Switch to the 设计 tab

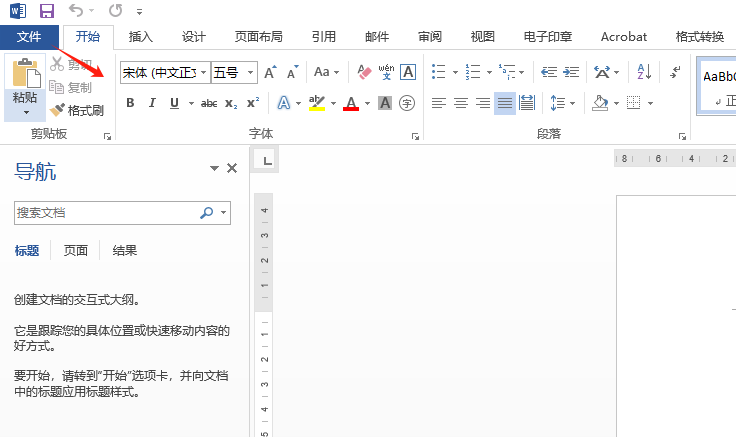click(194, 37)
